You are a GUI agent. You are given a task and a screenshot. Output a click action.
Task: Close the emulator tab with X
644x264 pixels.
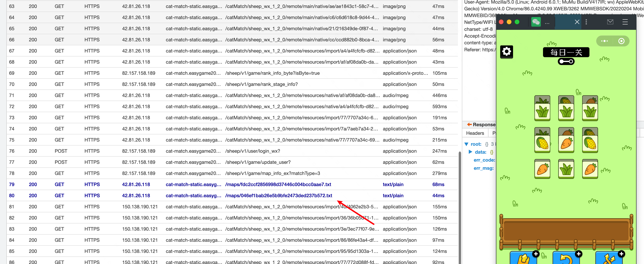577,22
